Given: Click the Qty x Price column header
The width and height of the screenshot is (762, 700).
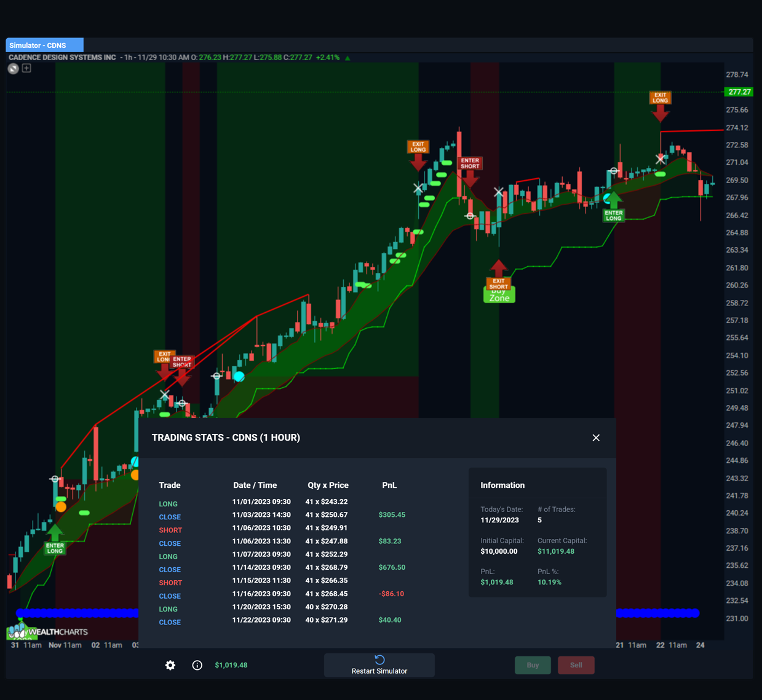Looking at the screenshot, I should pos(328,485).
